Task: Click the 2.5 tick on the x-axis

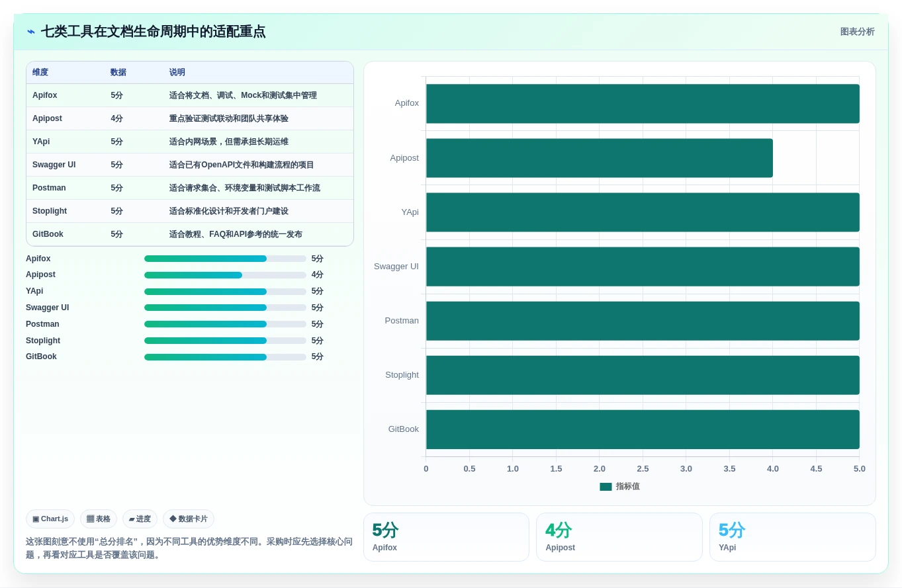Action: click(x=643, y=469)
